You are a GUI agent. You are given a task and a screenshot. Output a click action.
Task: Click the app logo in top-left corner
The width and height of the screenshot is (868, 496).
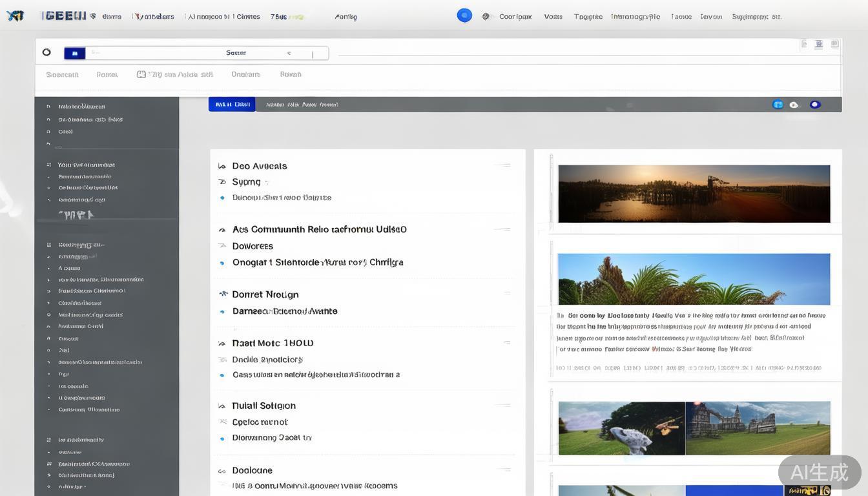pyautogui.click(x=15, y=16)
